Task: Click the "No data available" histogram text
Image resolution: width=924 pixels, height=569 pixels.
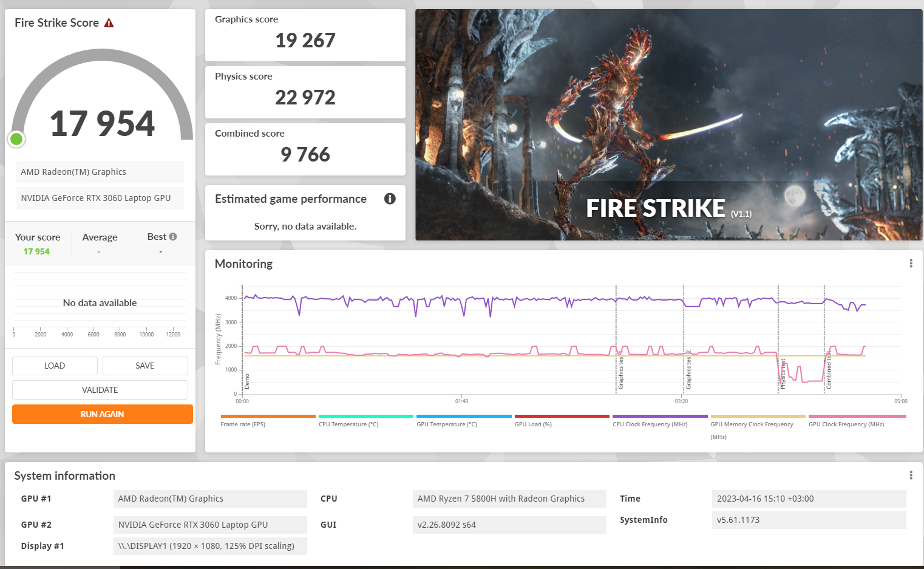Action: (x=100, y=303)
